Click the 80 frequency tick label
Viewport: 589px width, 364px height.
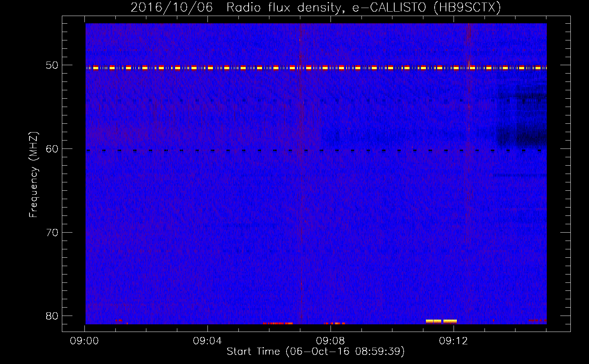click(x=52, y=316)
